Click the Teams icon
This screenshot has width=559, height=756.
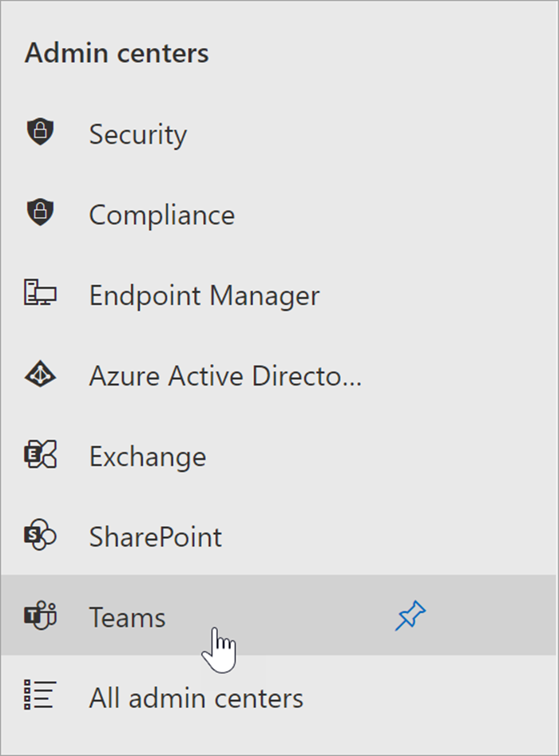click(41, 615)
